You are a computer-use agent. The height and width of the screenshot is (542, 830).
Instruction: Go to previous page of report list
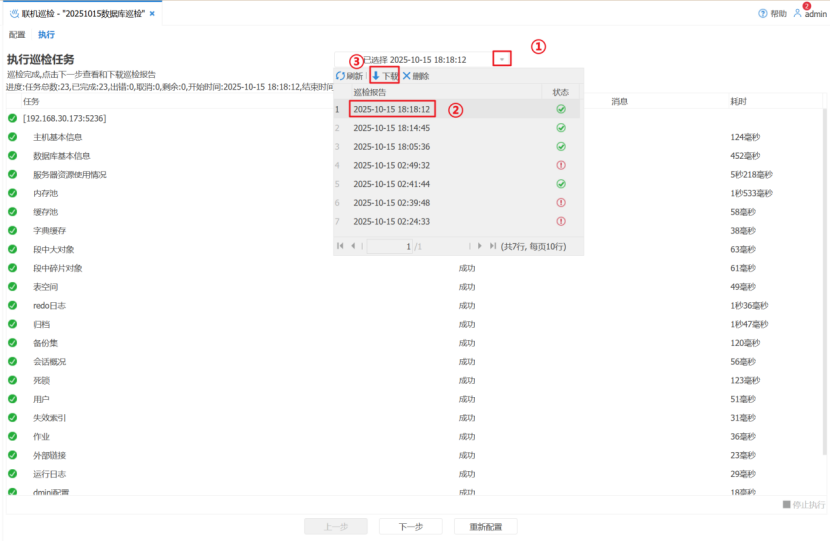click(x=353, y=246)
